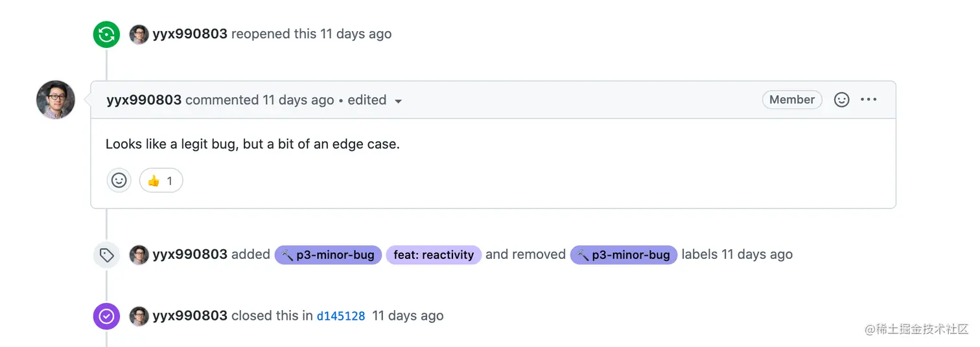Image resolution: width=980 pixels, height=347 pixels.
Task: Click the removed p3-minor-bug label
Action: pyautogui.click(x=624, y=255)
